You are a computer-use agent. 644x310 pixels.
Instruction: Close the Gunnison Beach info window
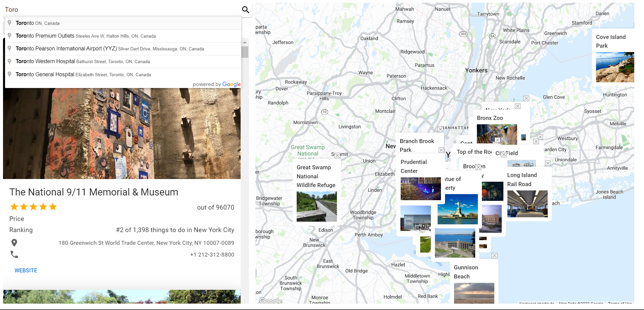[x=494, y=256]
